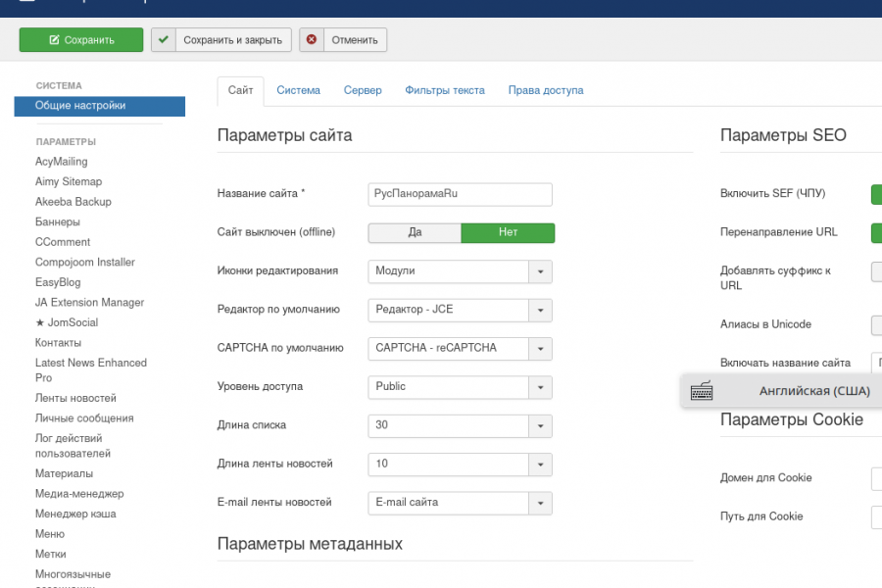Click the Название сайта text field

click(x=460, y=194)
